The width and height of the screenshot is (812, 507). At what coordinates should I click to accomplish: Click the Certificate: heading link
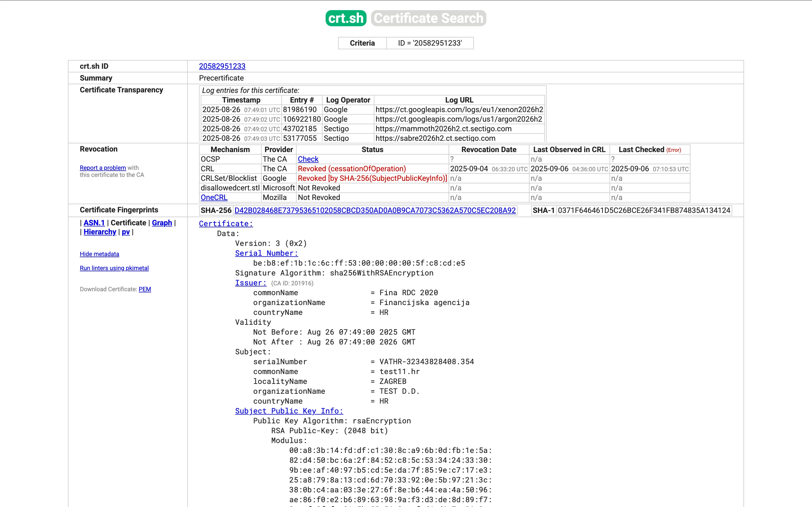(x=226, y=224)
